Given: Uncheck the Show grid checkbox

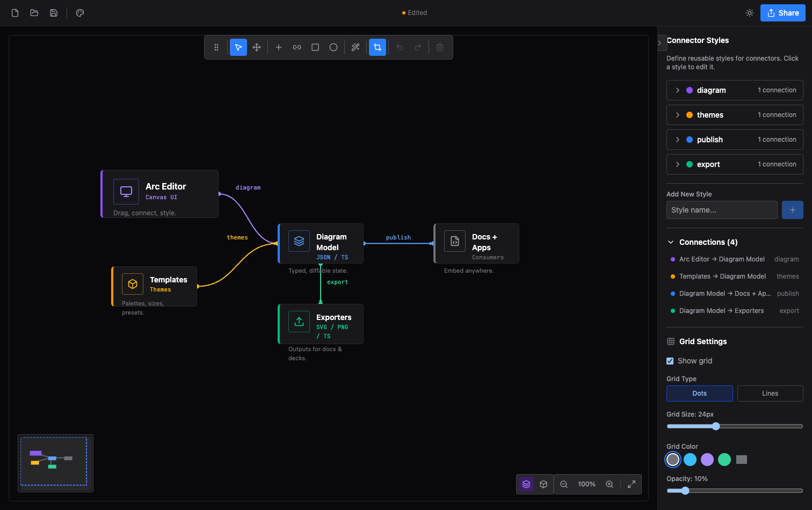Looking at the screenshot, I should (670, 361).
